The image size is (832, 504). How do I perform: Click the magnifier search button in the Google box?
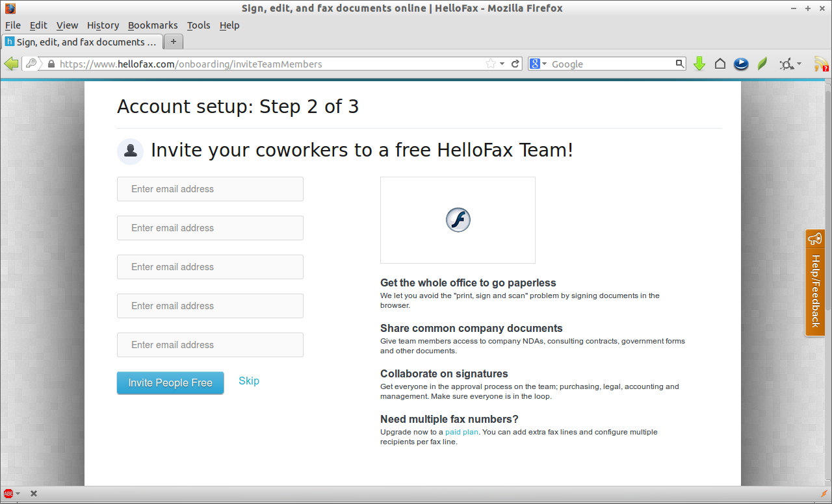coord(680,64)
